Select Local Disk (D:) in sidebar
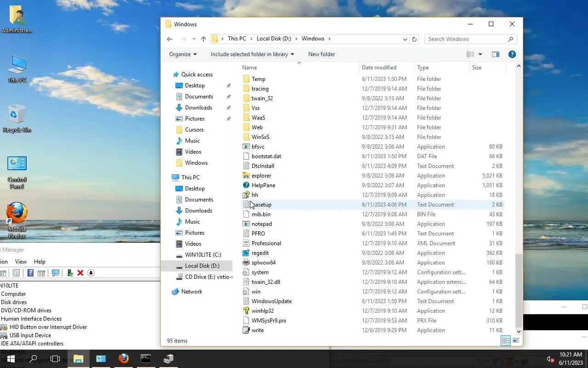 [x=202, y=266]
